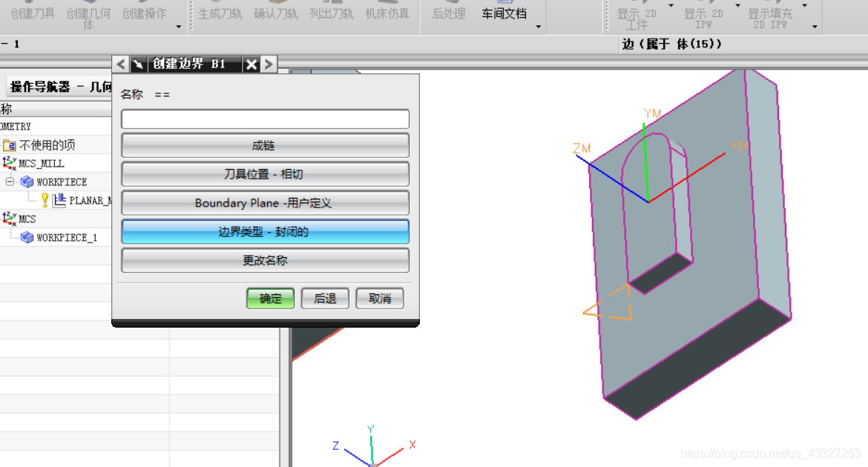The height and width of the screenshot is (467, 868).
Task: Click the MCS_MILL coordinate icon
Action: 10,163
